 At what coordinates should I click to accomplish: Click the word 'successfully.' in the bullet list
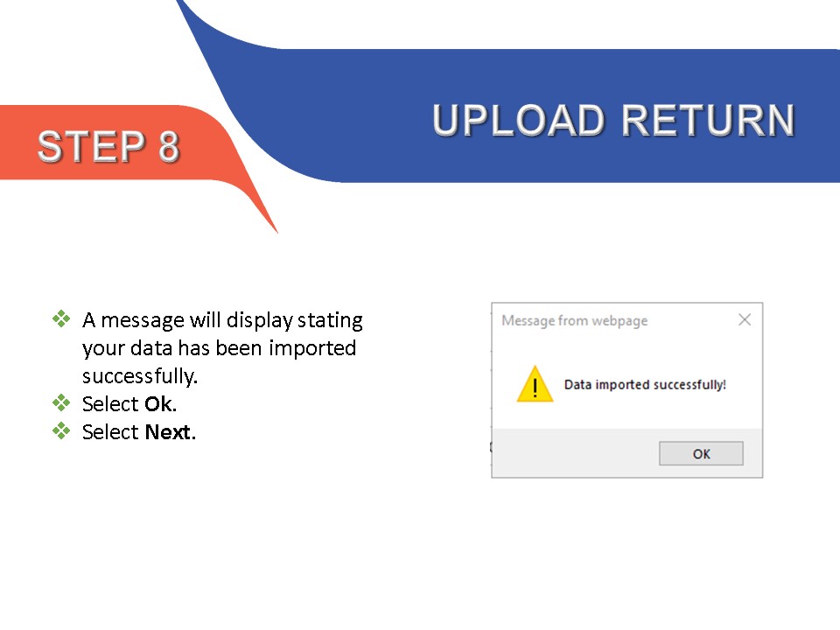pyautogui.click(x=140, y=376)
